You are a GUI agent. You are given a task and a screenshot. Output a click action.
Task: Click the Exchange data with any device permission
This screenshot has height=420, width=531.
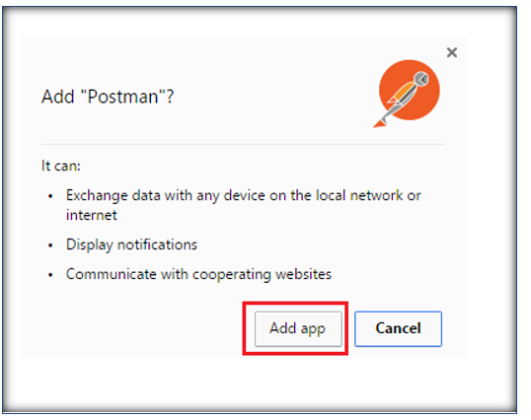pyautogui.click(x=243, y=205)
